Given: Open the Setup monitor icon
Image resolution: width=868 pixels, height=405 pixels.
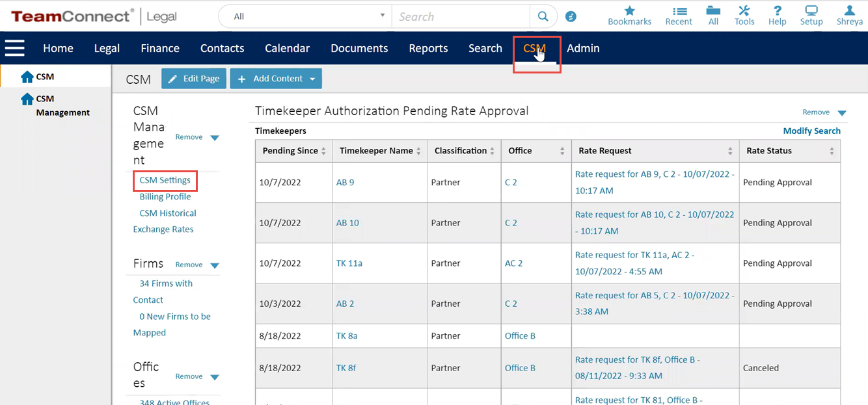Looking at the screenshot, I should (x=811, y=11).
